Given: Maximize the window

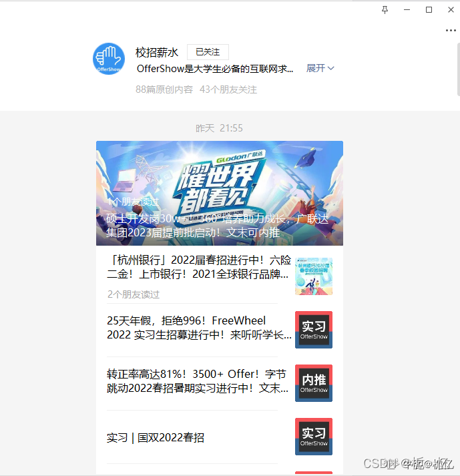Looking at the screenshot, I should pos(429,10).
